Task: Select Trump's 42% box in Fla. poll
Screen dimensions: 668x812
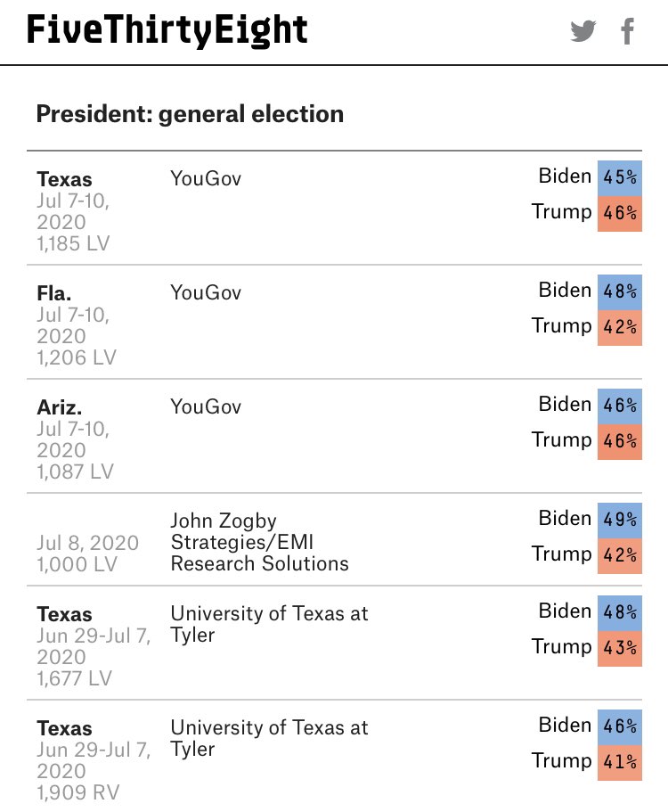Action: 619,327
